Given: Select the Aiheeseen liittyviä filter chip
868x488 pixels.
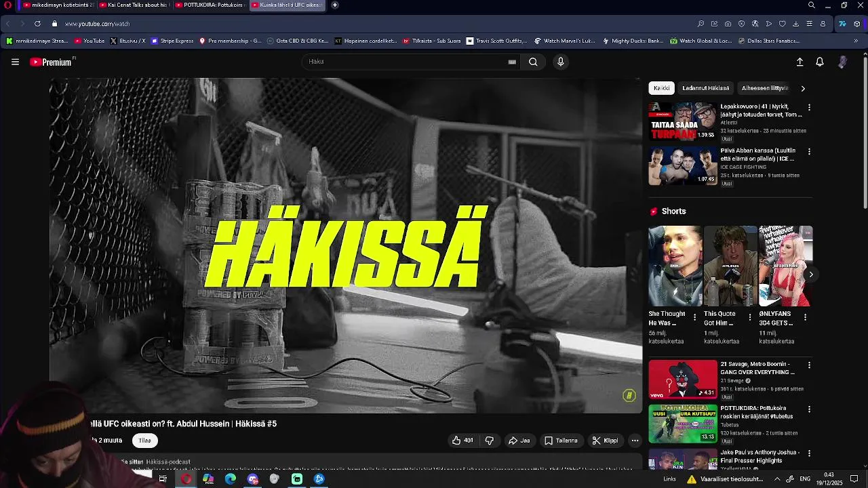Looking at the screenshot, I should point(764,88).
